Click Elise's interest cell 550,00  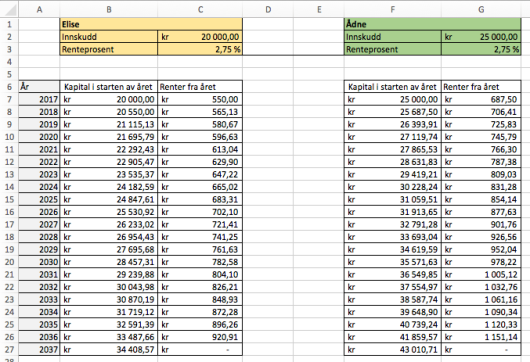(x=200, y=99)
